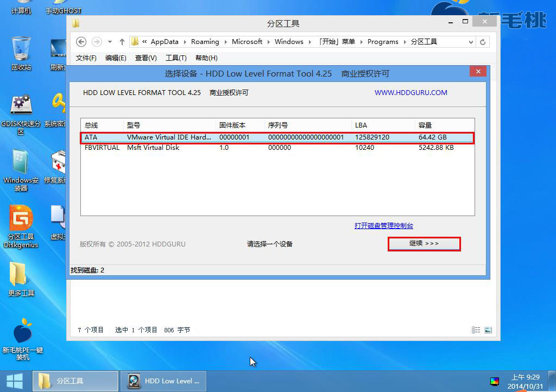556x392 pixels.
Task: Close the HDD Low Level Format dialog
Action: point(478,71)
